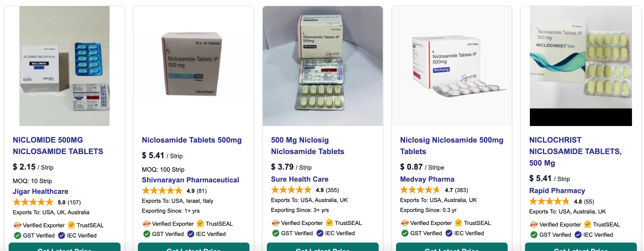Viewport: 644px width, 251px height.
Task: Click IEC Verified badge icon for Medvay Pharma
Action: [x=449, y=233]
